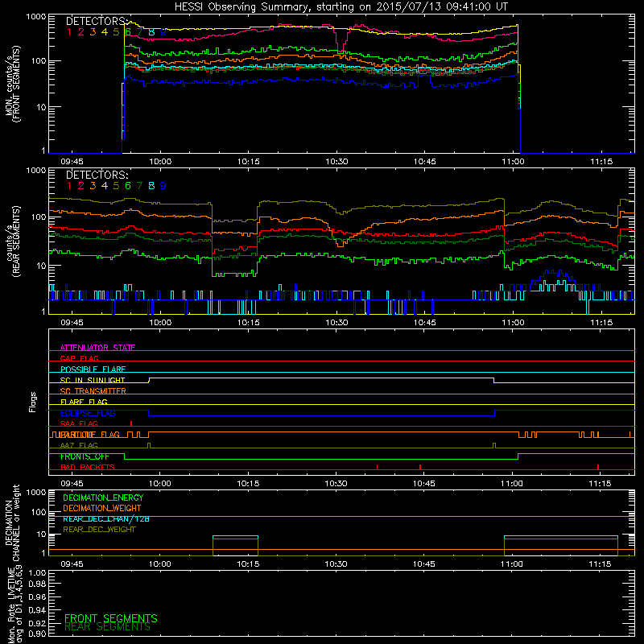
Task: Click the MON. counts/s (FRONT SEGMENTS) axis title
Action: [12, 84]
